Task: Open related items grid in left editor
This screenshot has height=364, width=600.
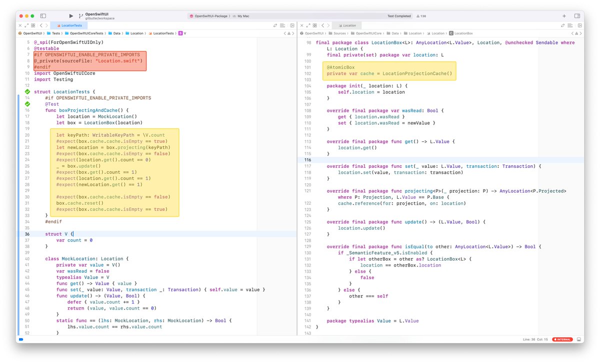Action: point(33,25)
